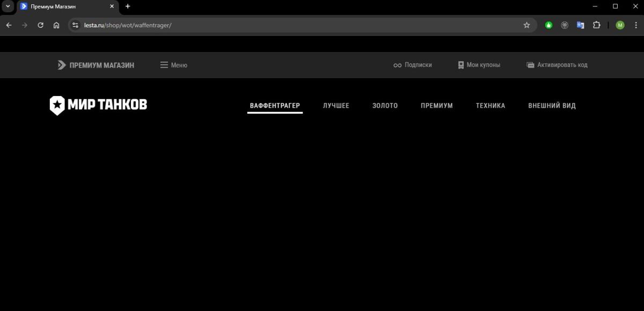
Task: Open Chrome's three-dot menu
Action: [x=635, y=25]
